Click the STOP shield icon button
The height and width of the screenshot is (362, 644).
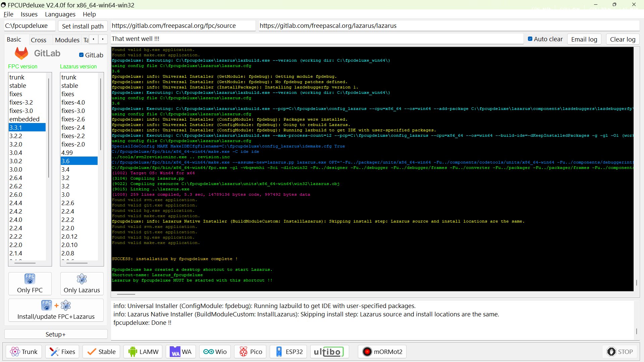(620, 352)
